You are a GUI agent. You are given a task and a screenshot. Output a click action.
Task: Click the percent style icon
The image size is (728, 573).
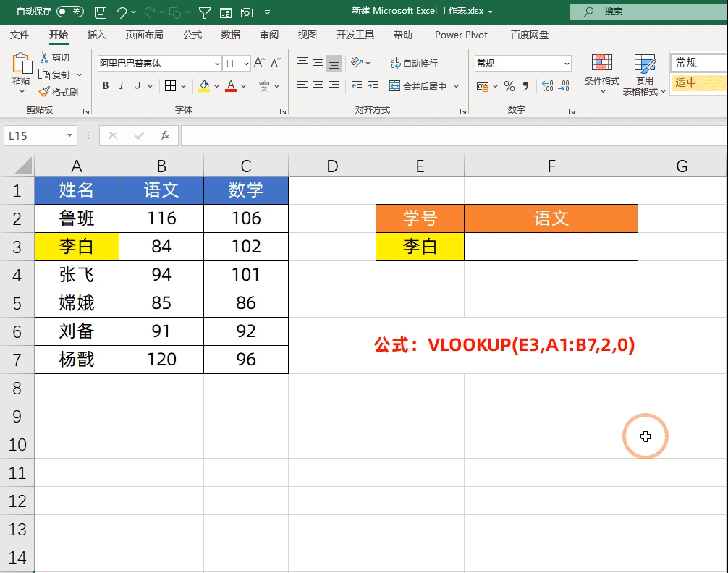pyautogui.click(x=509, y=86)
